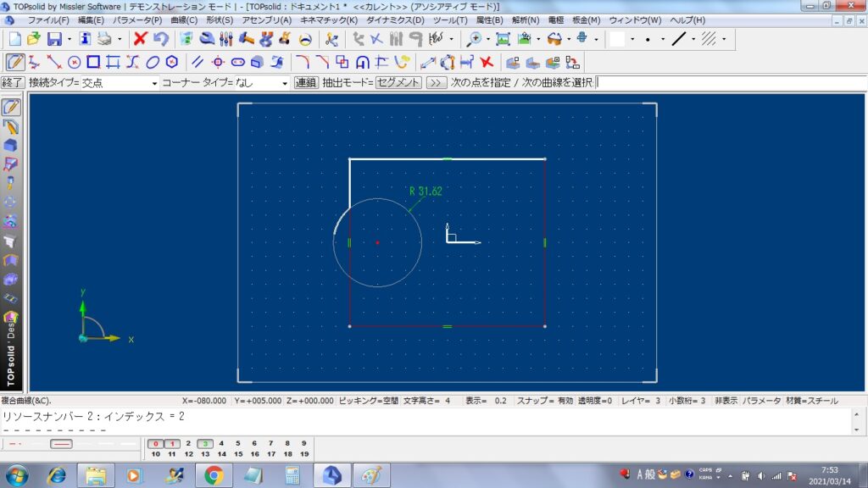Open the ファイル(F) menu
This screenshot has height=488, width=868.
pyautogui.click(x=48, y=20)
